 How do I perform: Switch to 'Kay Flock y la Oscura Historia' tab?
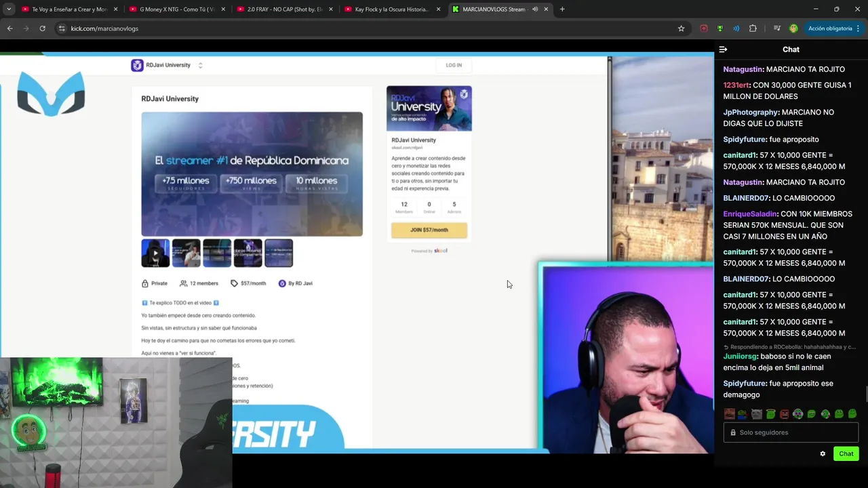pos(392,9)
